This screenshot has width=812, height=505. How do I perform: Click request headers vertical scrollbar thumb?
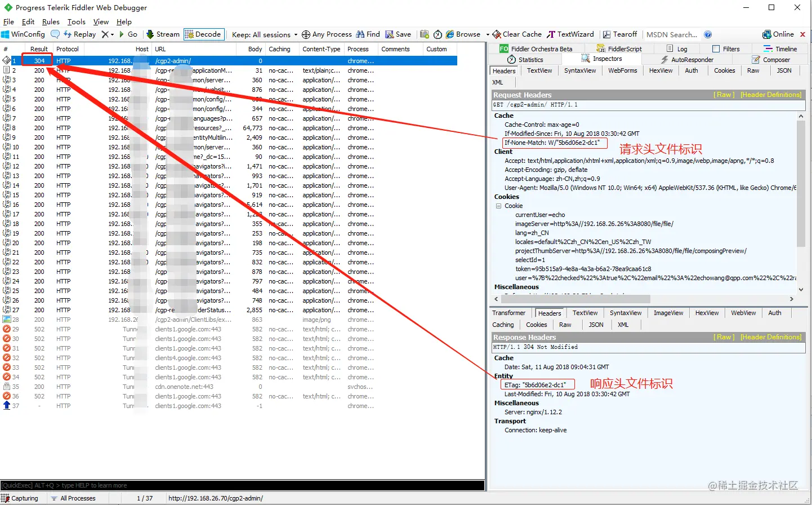[x=801, y=183]
